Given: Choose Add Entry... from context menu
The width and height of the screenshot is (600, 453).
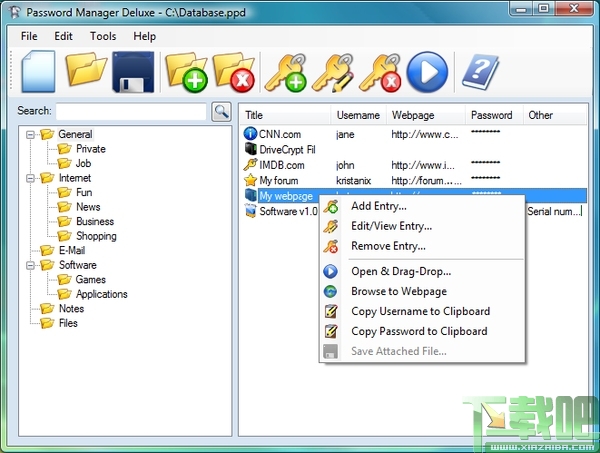Looking at the screenshot, I should tap(379, 206).
